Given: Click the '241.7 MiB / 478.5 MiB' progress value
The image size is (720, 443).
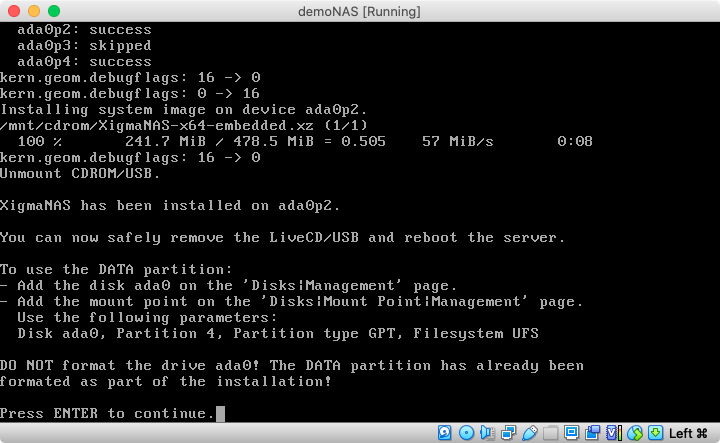Looking at the screenshot, I should pos(219,141).
